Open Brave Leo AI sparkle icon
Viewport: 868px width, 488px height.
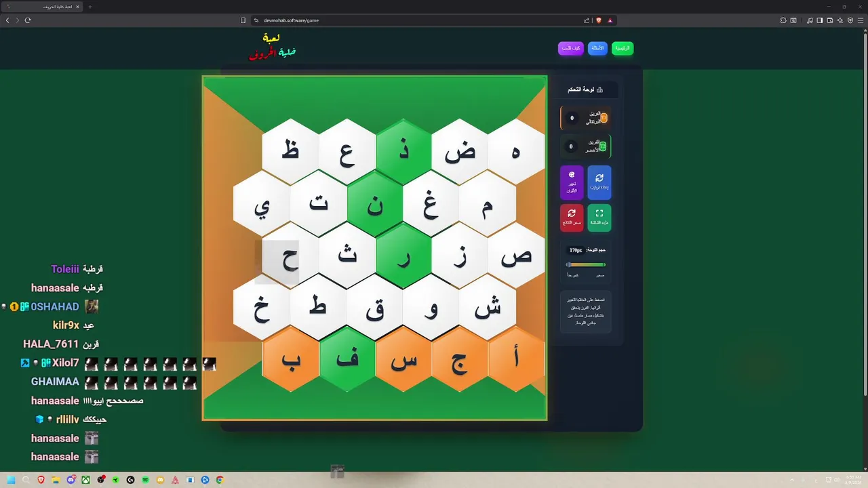(840, 20)
